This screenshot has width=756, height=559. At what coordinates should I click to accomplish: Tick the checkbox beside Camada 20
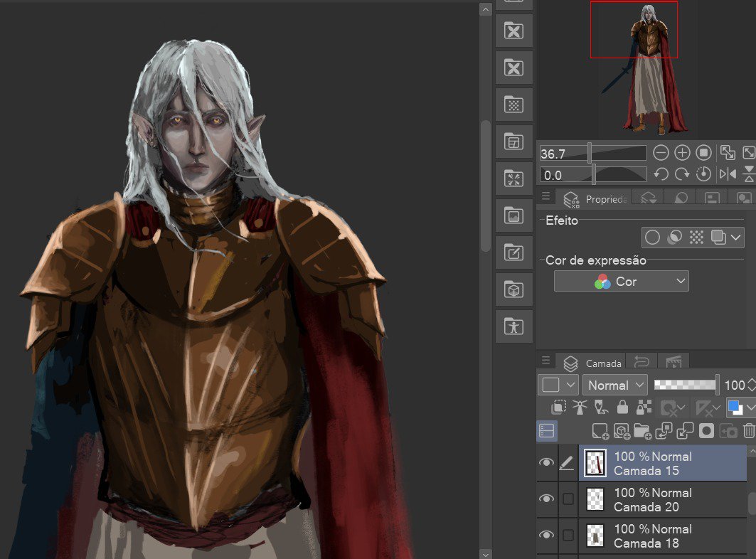568,499
